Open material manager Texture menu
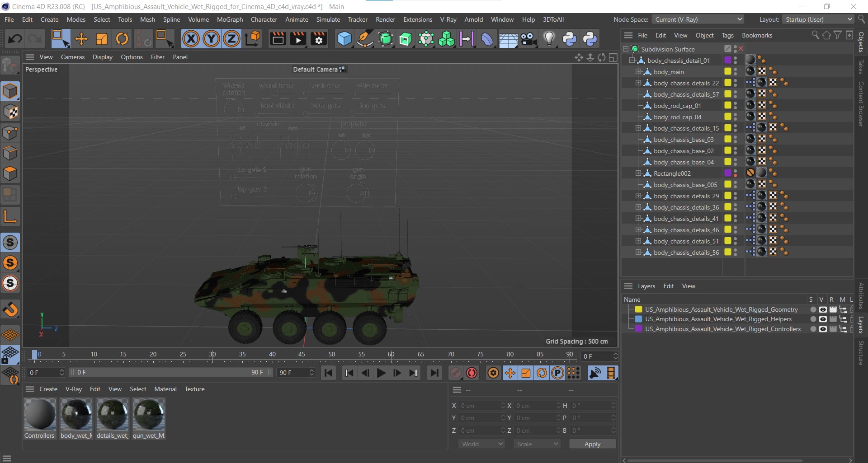This screenshot has width=868, height=463. pyautogui.click(x=194, y=389)
